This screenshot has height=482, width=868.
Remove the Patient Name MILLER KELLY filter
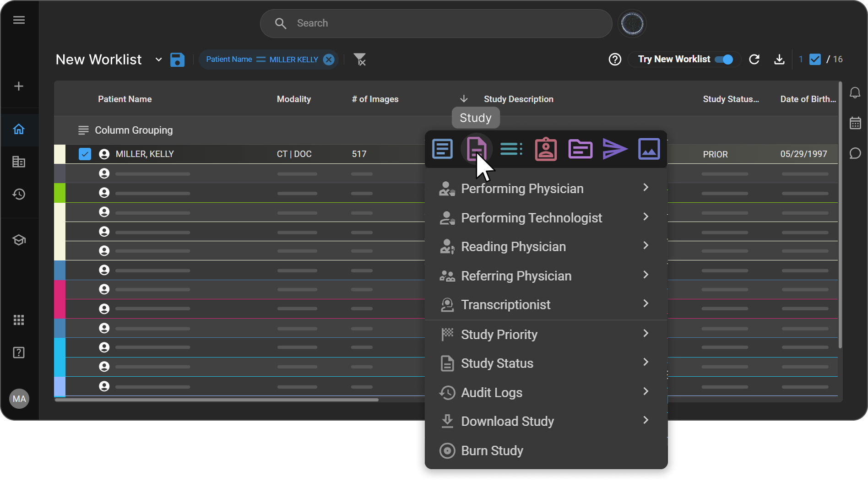click(329, 60)
